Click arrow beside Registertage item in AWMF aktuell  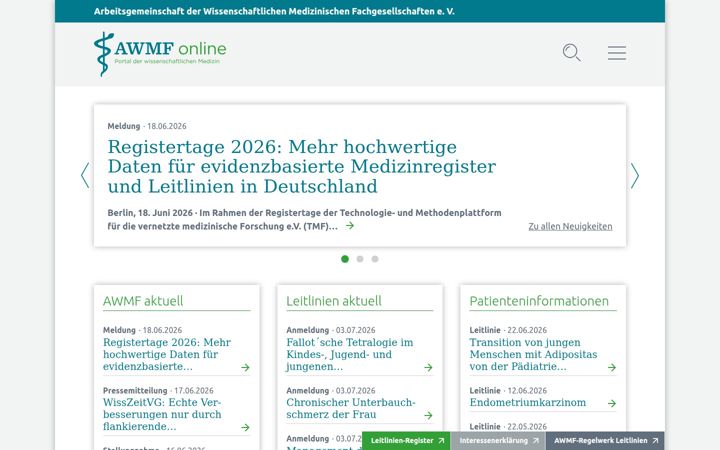click(245, 367)
